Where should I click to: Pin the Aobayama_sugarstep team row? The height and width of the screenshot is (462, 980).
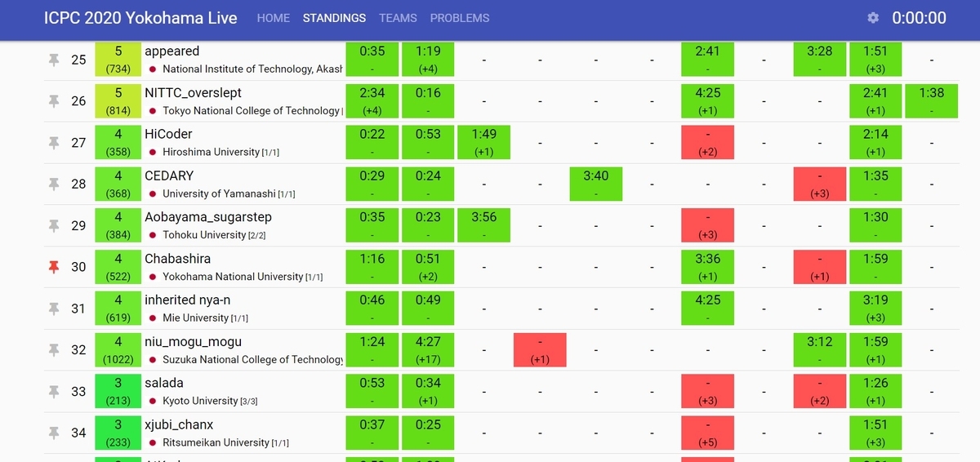[54, 226]
